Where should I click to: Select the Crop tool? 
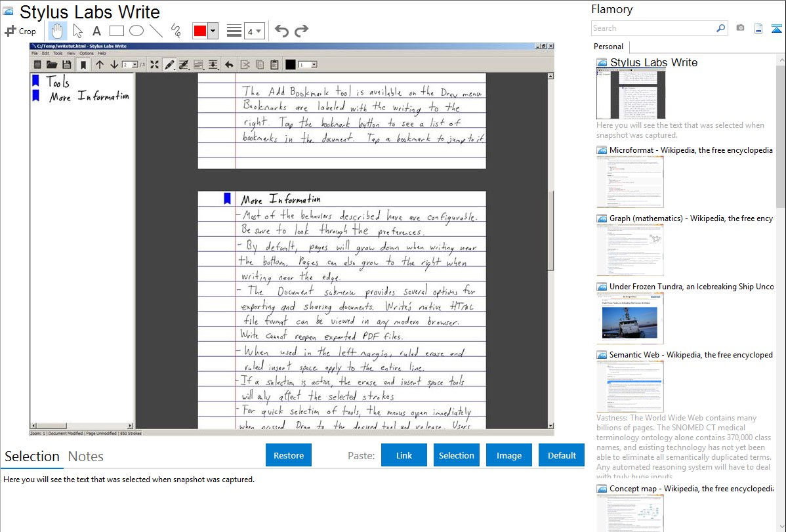(x=20, y=31)
